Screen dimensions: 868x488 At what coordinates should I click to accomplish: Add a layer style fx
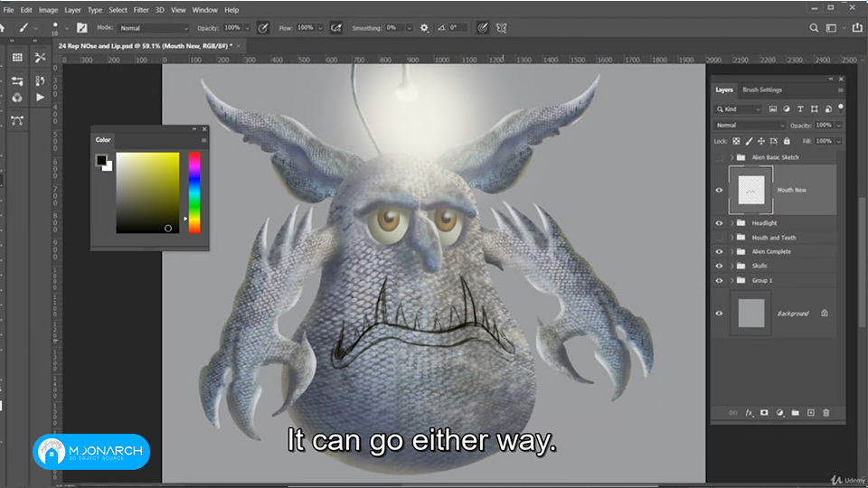point(749,413)
